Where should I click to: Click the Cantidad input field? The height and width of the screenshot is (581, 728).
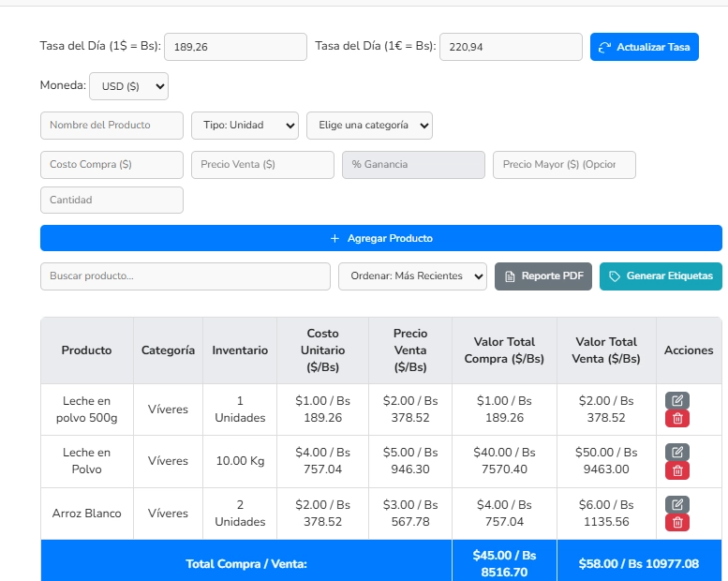[x=111, y=200]
